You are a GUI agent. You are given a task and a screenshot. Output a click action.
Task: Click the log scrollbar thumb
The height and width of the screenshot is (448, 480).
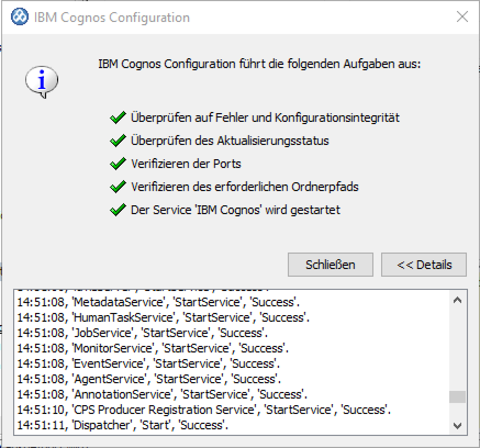click(457, 396)
